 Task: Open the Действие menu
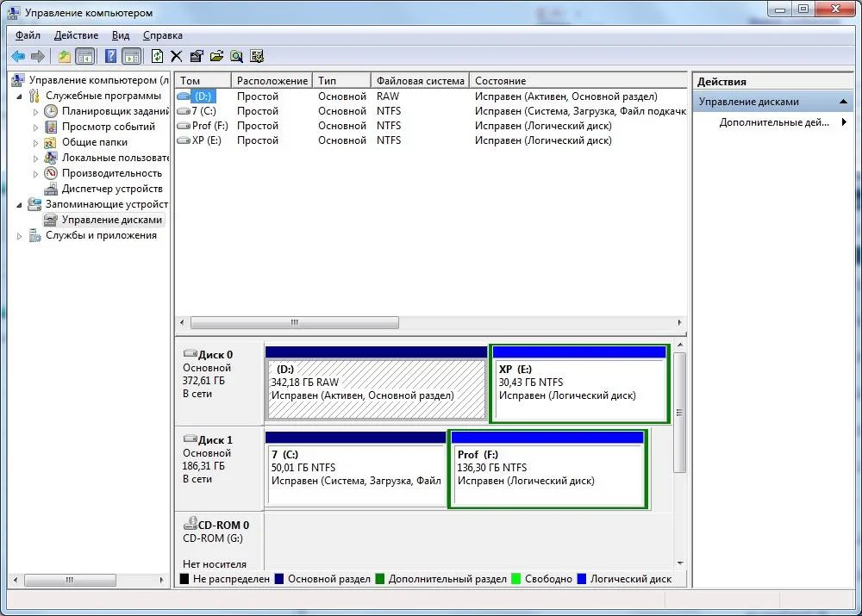point(76,35)
